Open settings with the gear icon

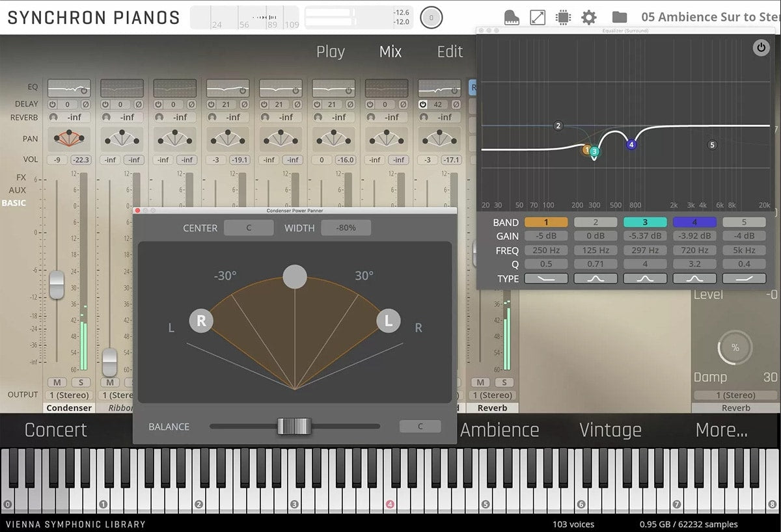pos(588,18)
